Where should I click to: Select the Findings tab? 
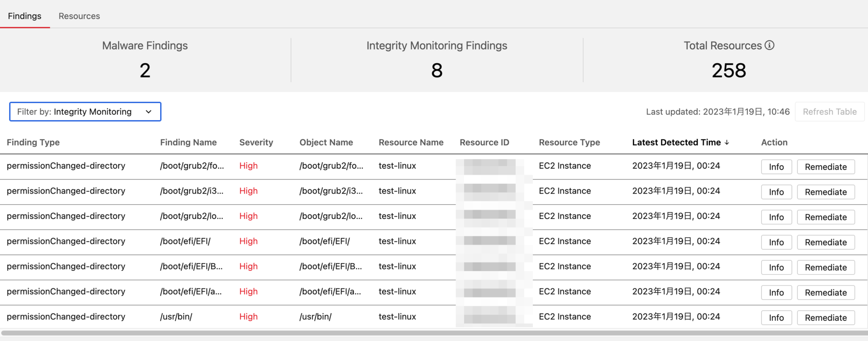click(x=25, y=16)
